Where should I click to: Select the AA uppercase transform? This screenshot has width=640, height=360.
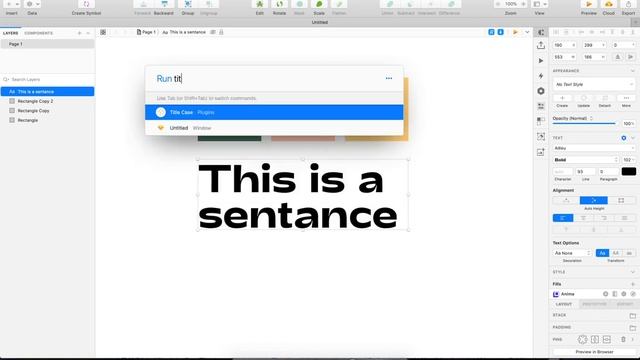coord(616,253)
